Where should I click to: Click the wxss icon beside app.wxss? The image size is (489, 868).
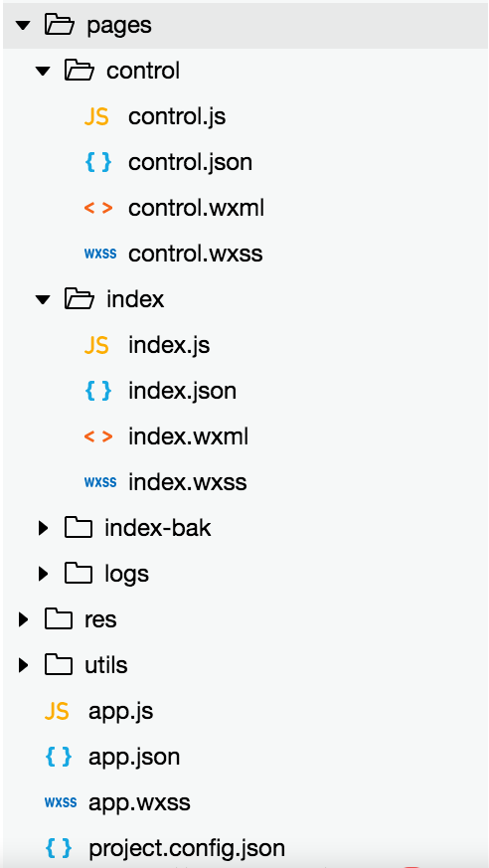[61, 802]
